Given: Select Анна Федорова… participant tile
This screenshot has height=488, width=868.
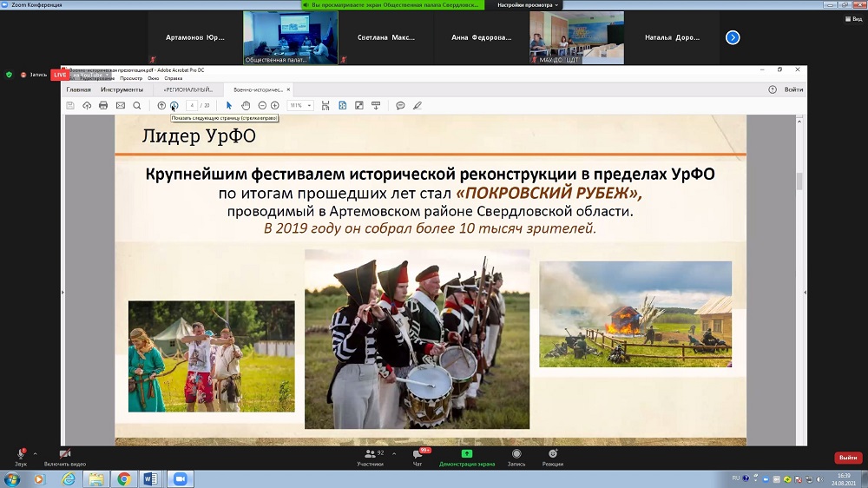Looking at the screenshot, I should [x=482, y=37].
